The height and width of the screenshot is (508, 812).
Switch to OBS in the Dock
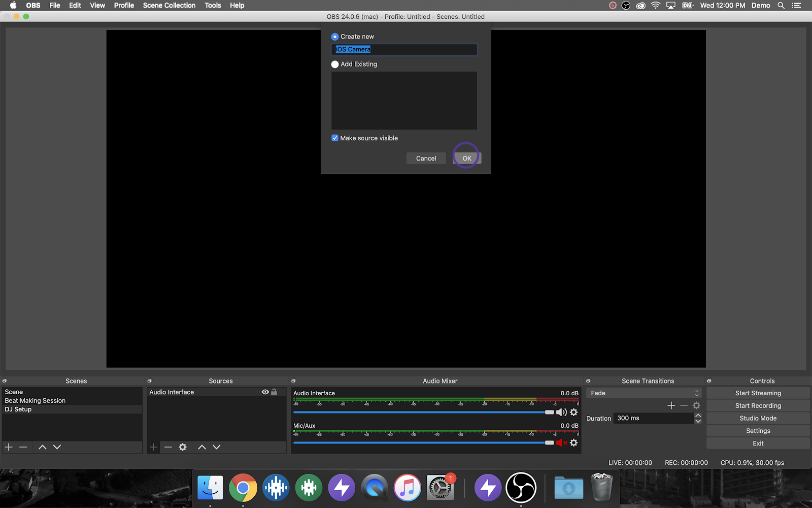point(521,488)
